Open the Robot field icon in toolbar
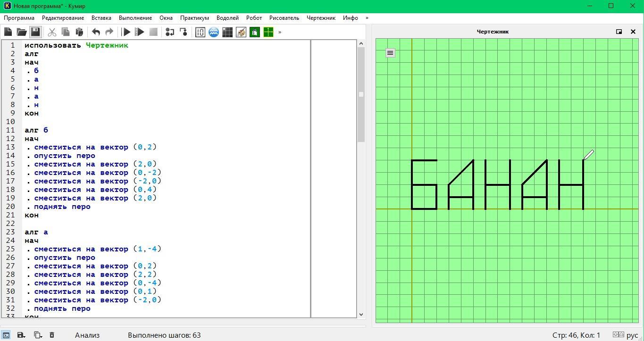644x341 pixels. [x=227, y=32]
